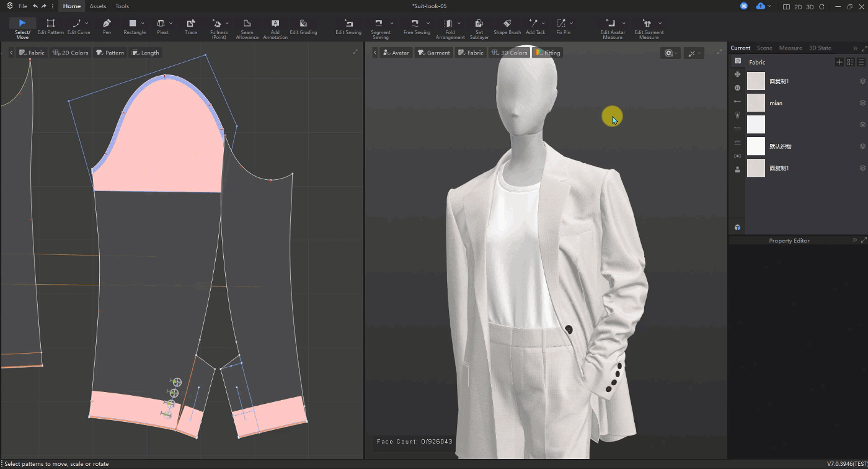Select the Shape Brush tool

click(x=507, y=26)
